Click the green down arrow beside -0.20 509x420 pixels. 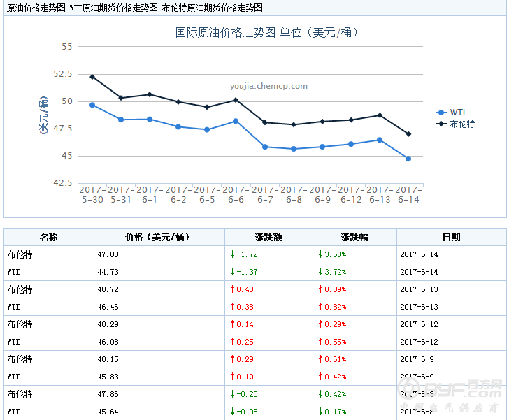click(232, 394)
